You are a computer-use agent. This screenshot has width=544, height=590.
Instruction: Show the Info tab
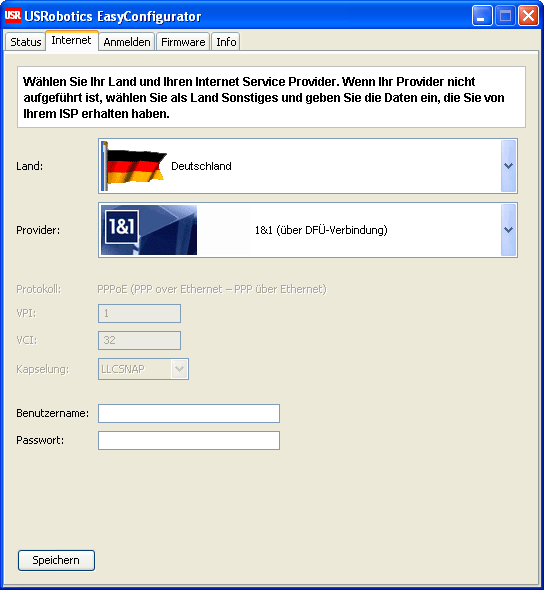click(226, 42)
